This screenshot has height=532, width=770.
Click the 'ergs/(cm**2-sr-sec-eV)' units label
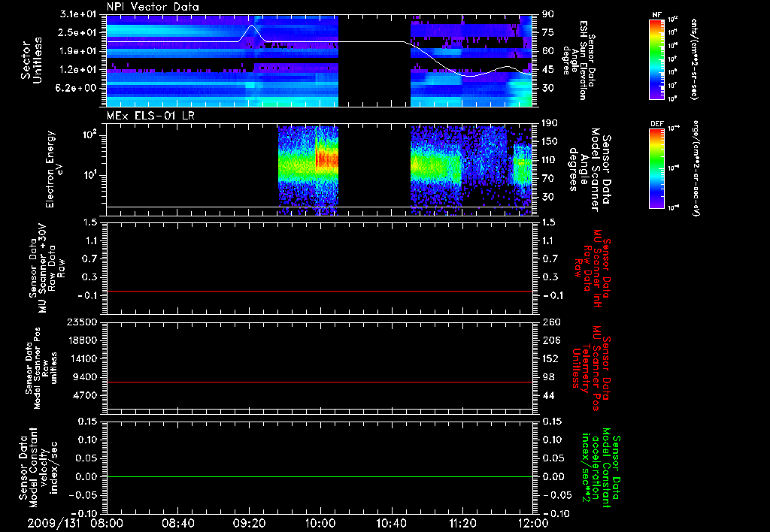[x=697, y=168]
